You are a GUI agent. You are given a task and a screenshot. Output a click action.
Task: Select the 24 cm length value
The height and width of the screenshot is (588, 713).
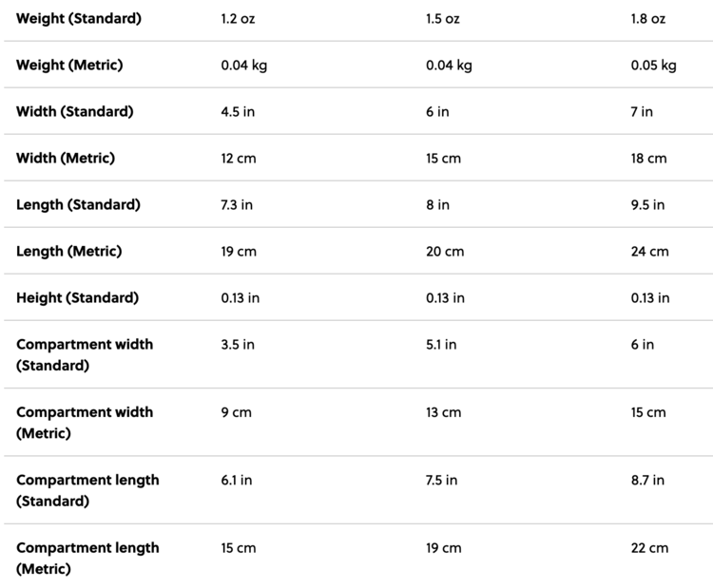click(650, 252)
